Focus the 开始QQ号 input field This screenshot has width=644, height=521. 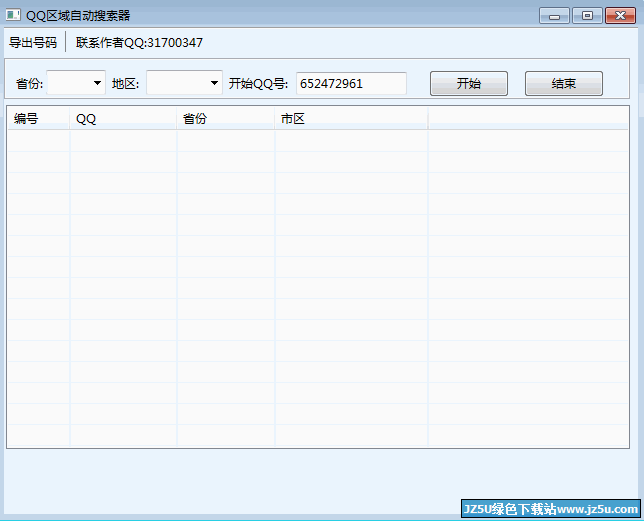(x=351, y=83)
